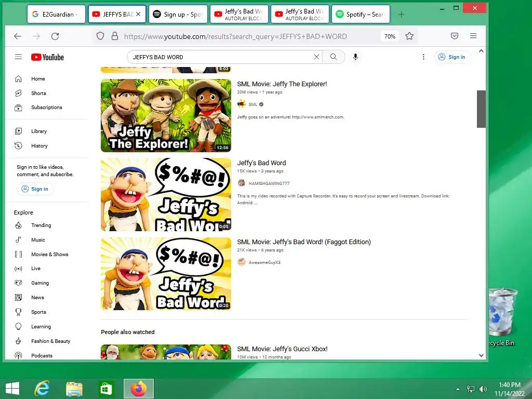Open a new tab with plus

pyautogui.click(x=402, y=14)
